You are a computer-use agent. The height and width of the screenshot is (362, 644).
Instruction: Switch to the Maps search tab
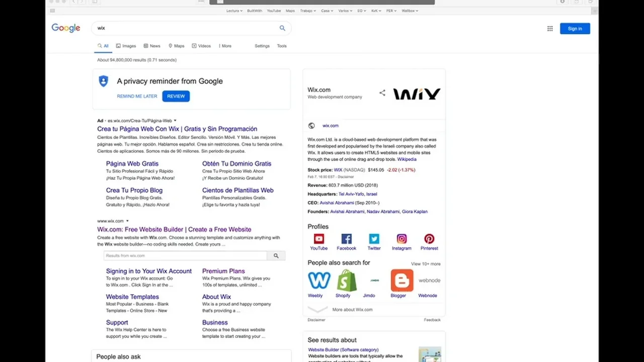pyautogui.click(x=176, y=46)
